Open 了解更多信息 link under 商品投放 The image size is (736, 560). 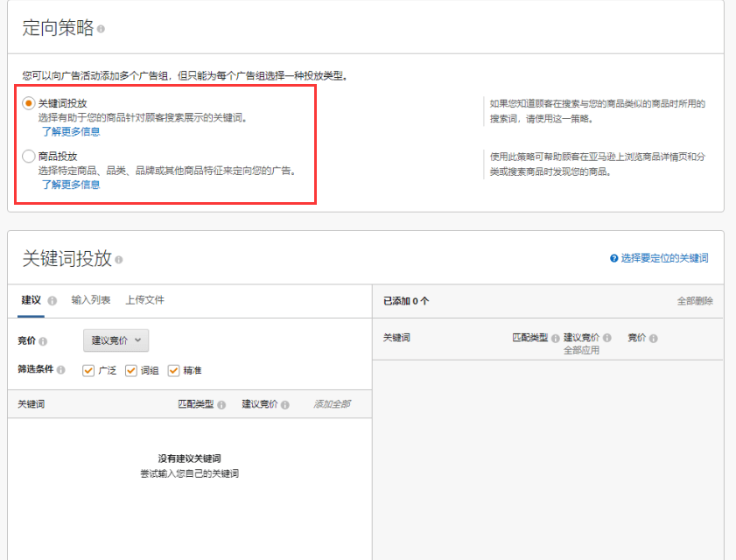coord(71,185)
